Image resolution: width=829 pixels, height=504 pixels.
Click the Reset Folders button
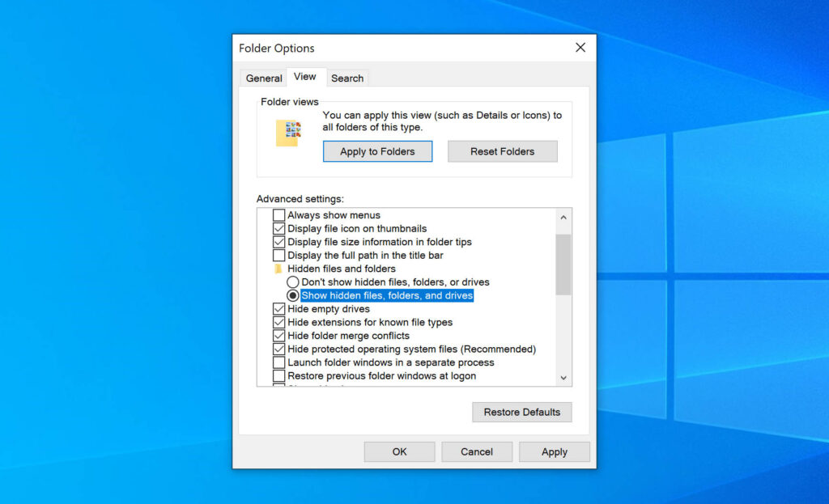502,151
